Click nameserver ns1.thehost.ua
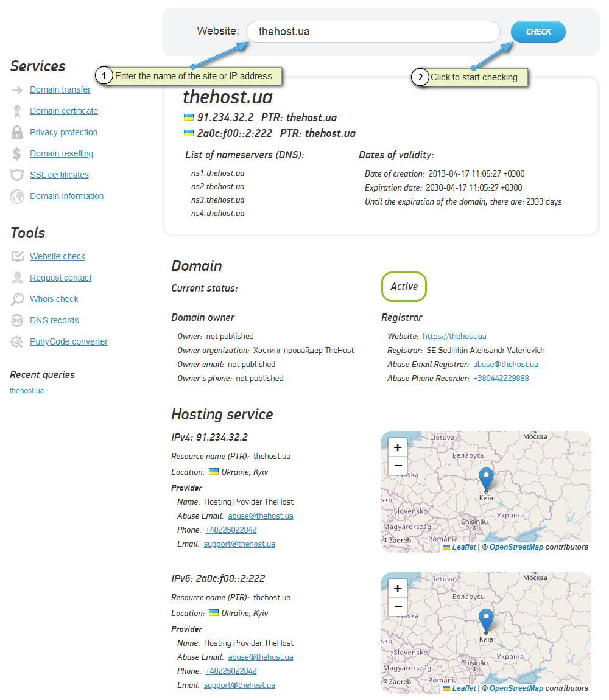This screenshot has height=700, width=609. click(217, 173)
